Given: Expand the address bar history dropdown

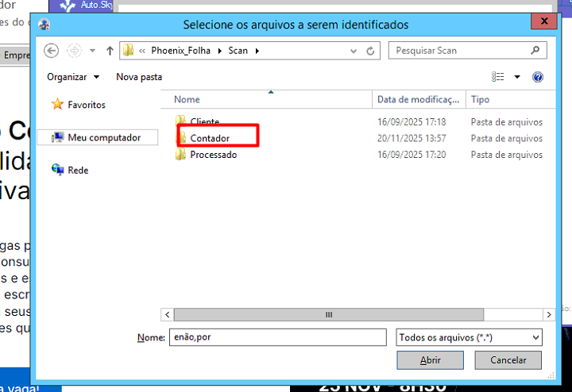Looking at the screenshot, I should (353, 51).
